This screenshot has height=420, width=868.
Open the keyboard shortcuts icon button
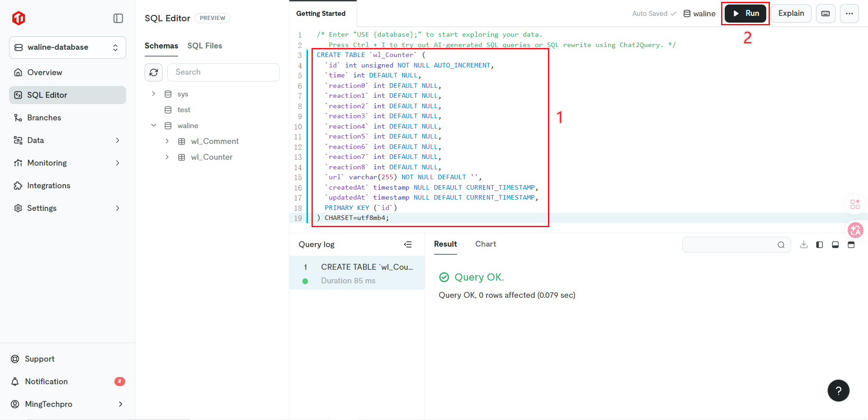pos(826,14)
